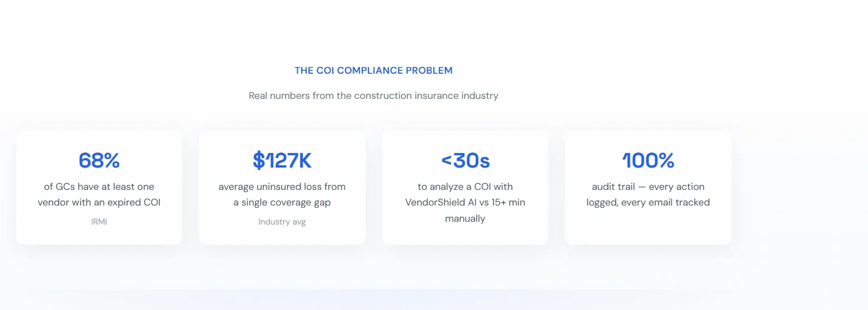Viewport: 868px width, 310px height.
Task: Click the word "manually" in the third card
Action: pyautogui.click(x=465, y=218)
